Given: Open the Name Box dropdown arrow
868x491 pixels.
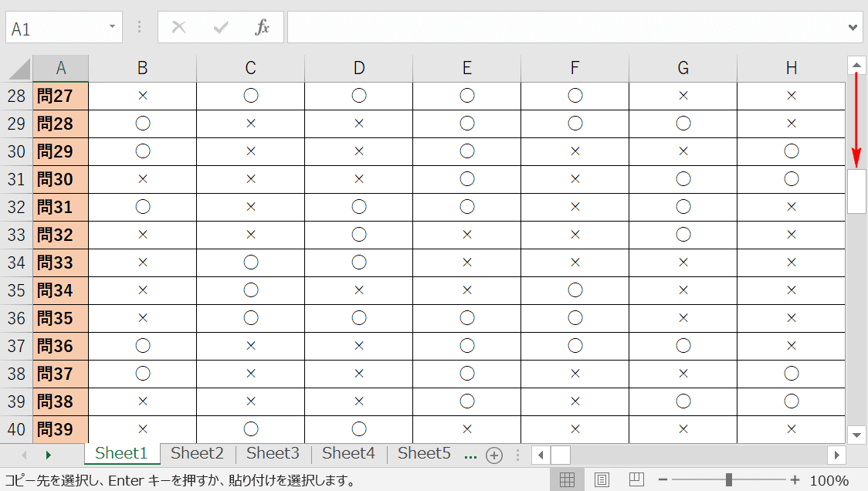Looking at the screenshot, I should tap(113, 26).
